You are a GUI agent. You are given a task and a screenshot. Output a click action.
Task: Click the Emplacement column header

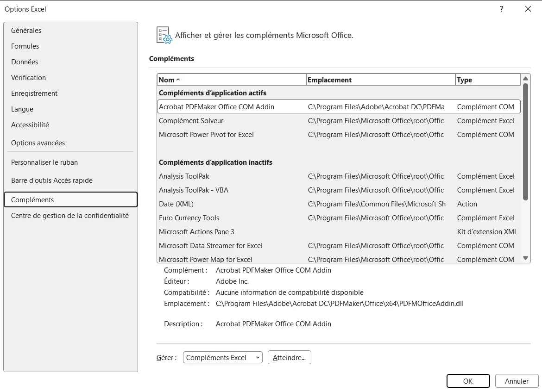coord(381,80)
